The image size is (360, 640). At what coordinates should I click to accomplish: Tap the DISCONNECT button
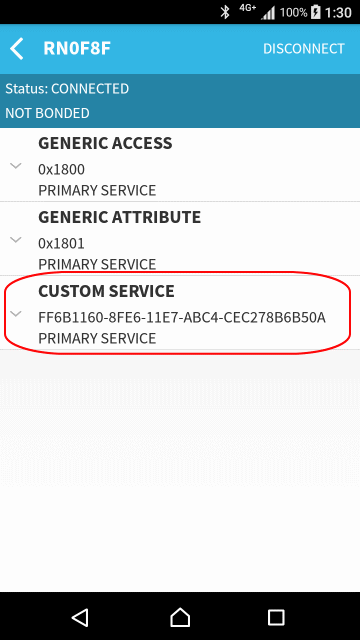click(x=304, y=49)
